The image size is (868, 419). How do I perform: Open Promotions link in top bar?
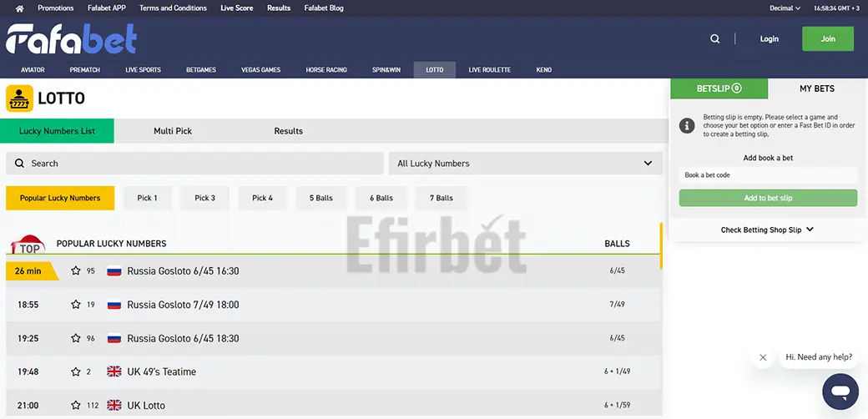55,8
